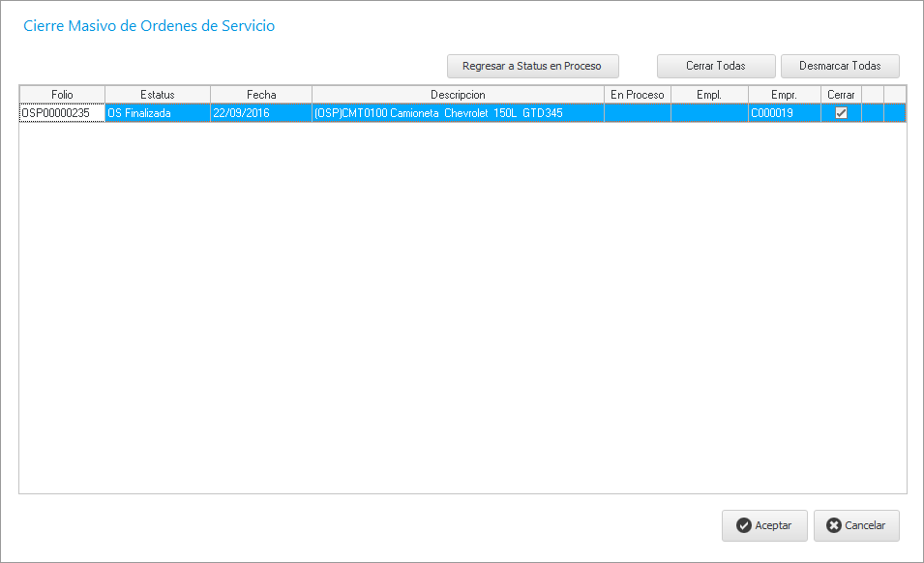This screenshot has width=924, height=563.
Task: Select the C000019 company cell
Action: pos(784,113)
